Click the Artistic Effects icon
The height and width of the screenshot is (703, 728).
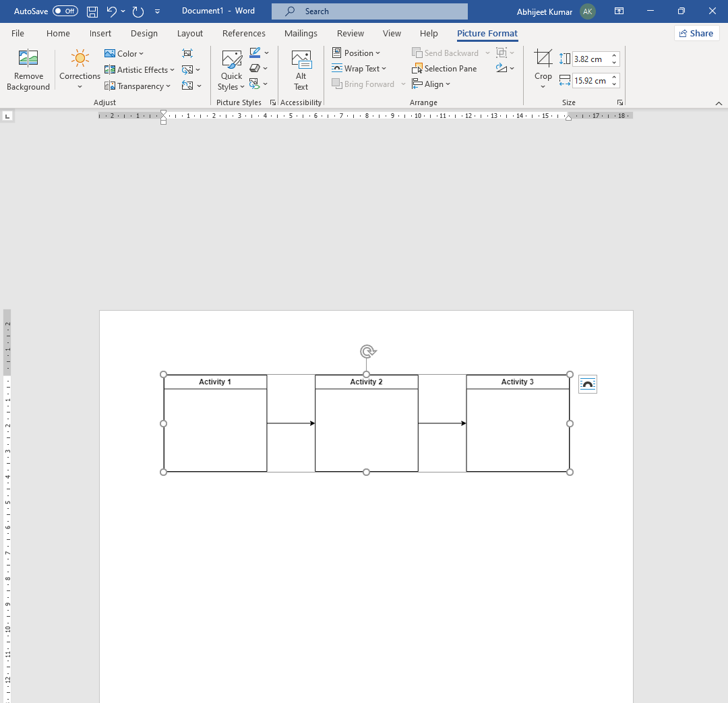(109, 69)
